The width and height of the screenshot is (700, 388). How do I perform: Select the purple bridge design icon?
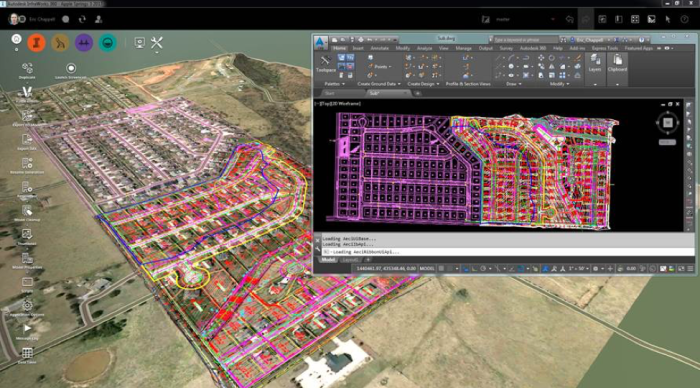coord(84,43)
